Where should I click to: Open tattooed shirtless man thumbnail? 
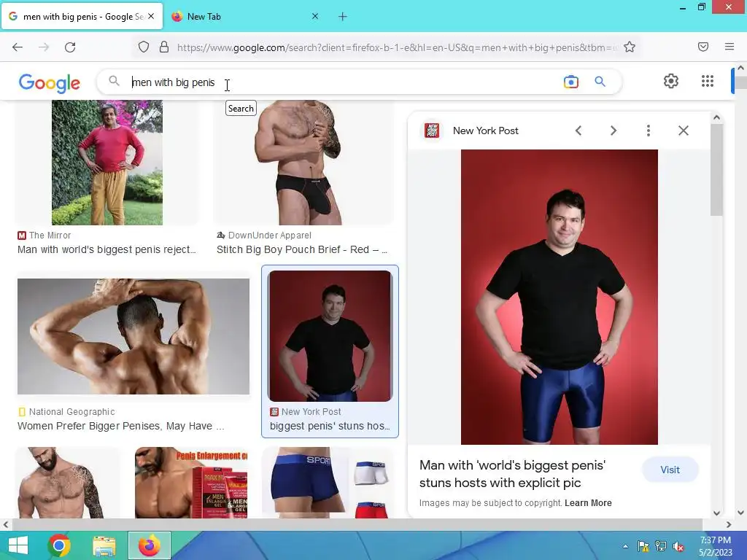coord(68,483)
